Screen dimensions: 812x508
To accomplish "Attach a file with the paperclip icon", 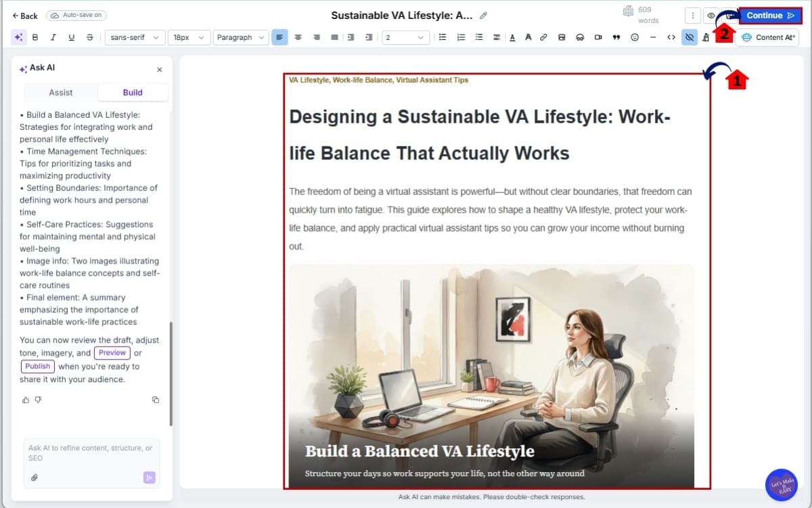I will tap(35, 478).
